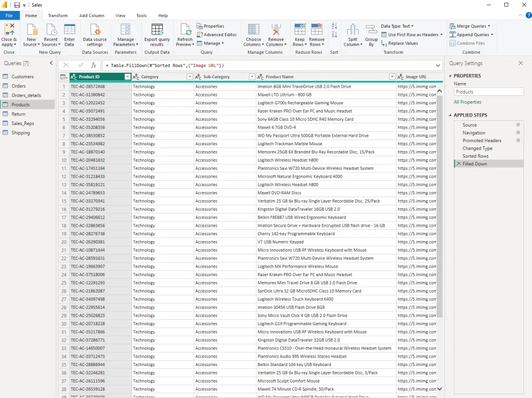This screenshot has height=398, width=532.
Task: Click the Keep Rows icon
Action: 300,29
